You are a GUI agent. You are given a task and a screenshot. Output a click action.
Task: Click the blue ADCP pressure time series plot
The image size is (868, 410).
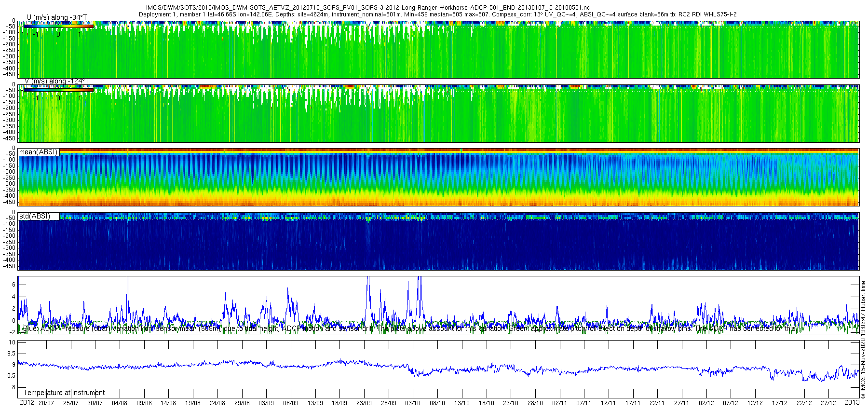pyautogui.click(x=438, y=305)
